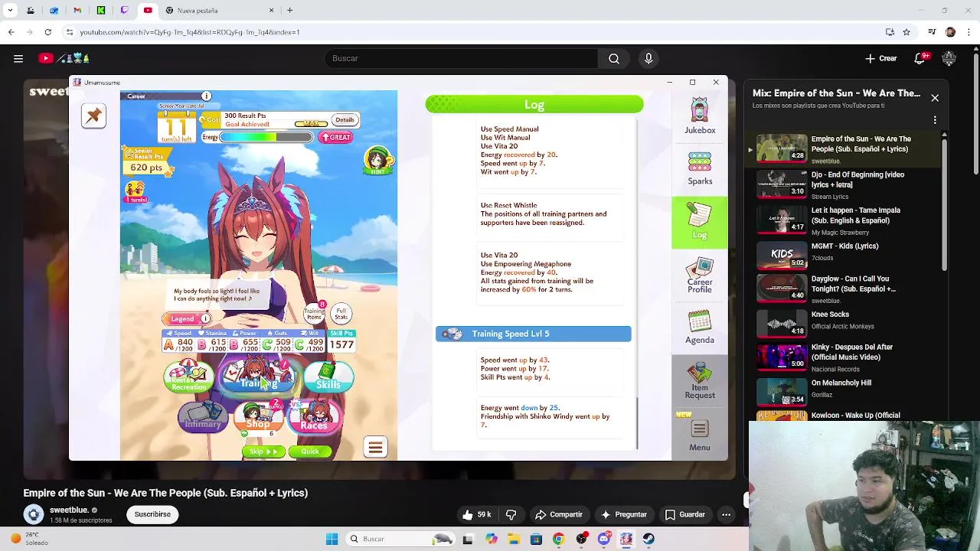Click info icon next to Legend label
This screenshot has height=551, width=980.
(x=205, y=318)
